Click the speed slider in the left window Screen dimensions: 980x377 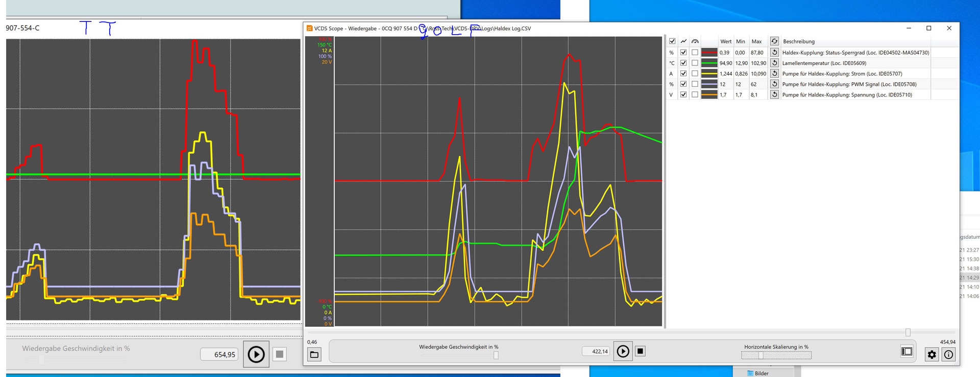[77, 360]
